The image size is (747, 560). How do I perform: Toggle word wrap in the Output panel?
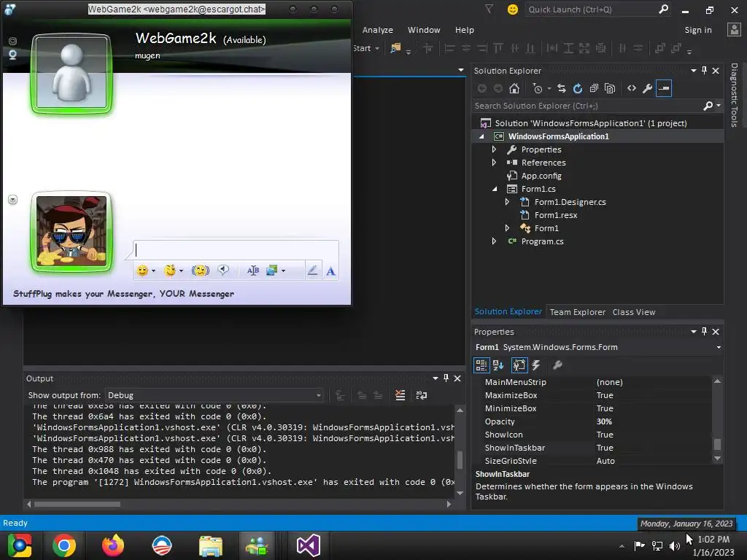pyautogui.click(x=422, y=395)
